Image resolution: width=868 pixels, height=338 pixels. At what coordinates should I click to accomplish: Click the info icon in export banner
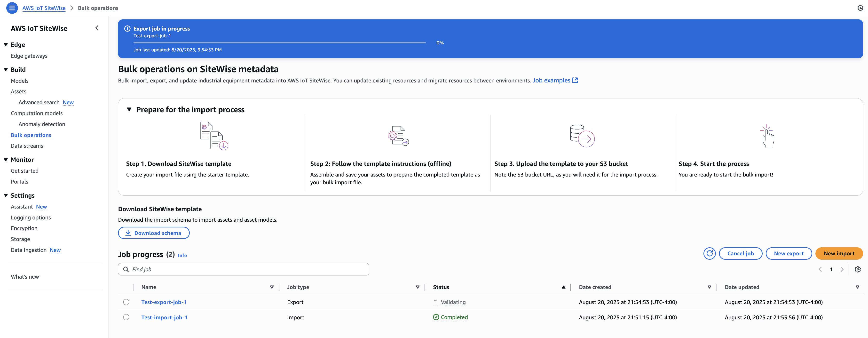tap(127, 29)
